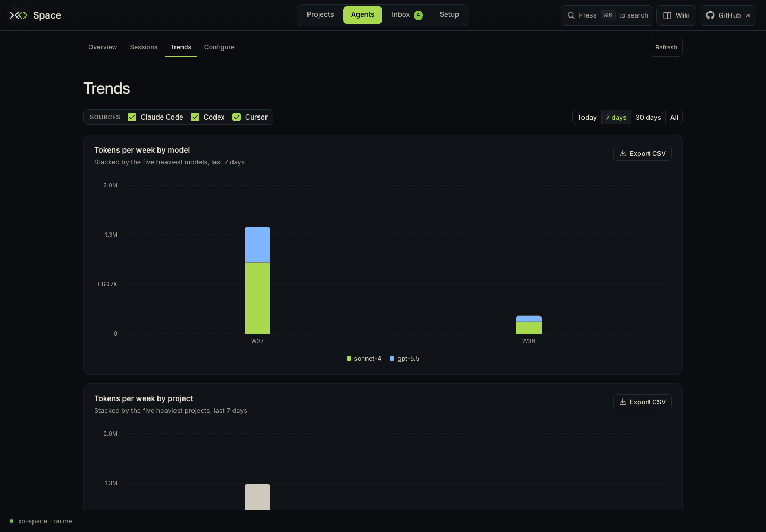Click the green sonnet-4 segment of W37 bar

[x=257, y=298]
